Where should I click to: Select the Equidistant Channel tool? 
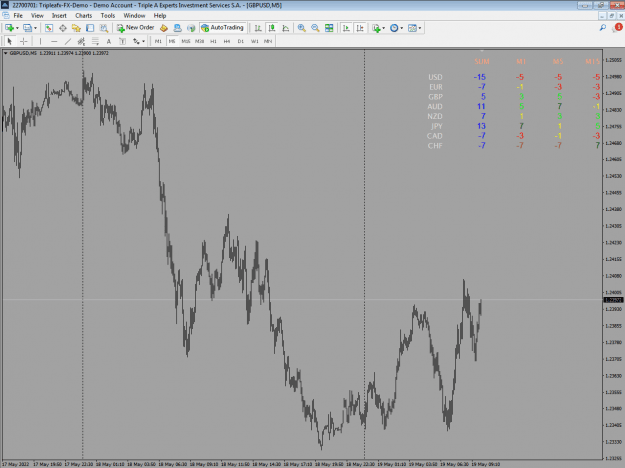[81, 41]
